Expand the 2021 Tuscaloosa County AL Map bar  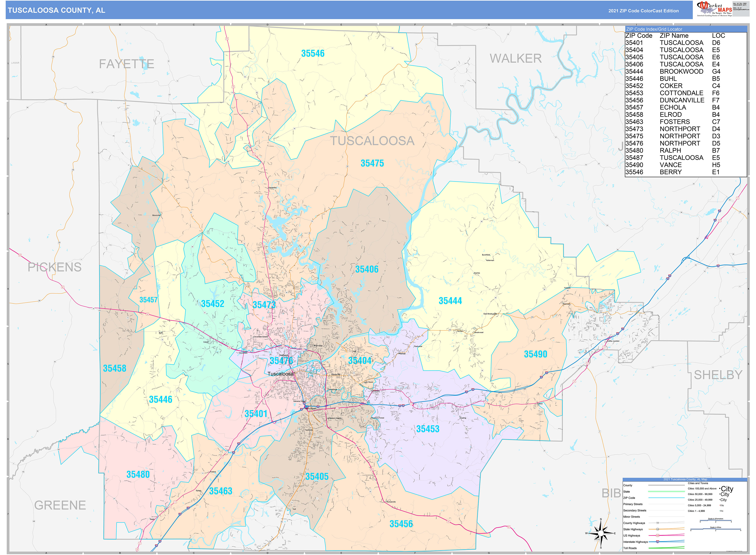click(x=686, y=479)
